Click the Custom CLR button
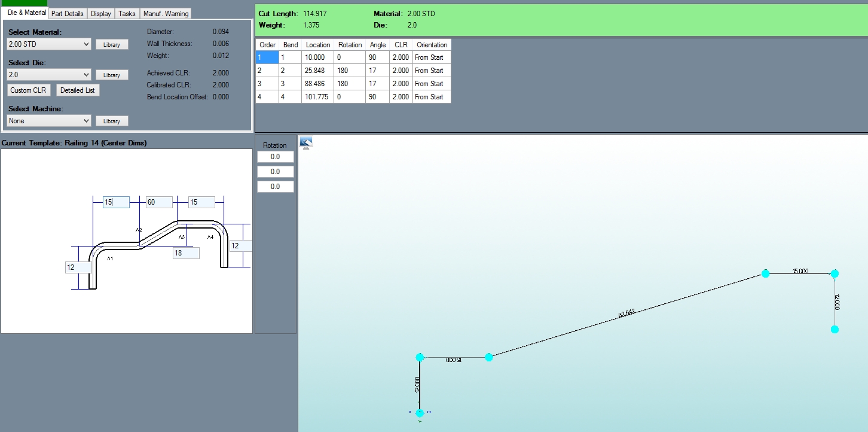 click(x=28, y=90)
